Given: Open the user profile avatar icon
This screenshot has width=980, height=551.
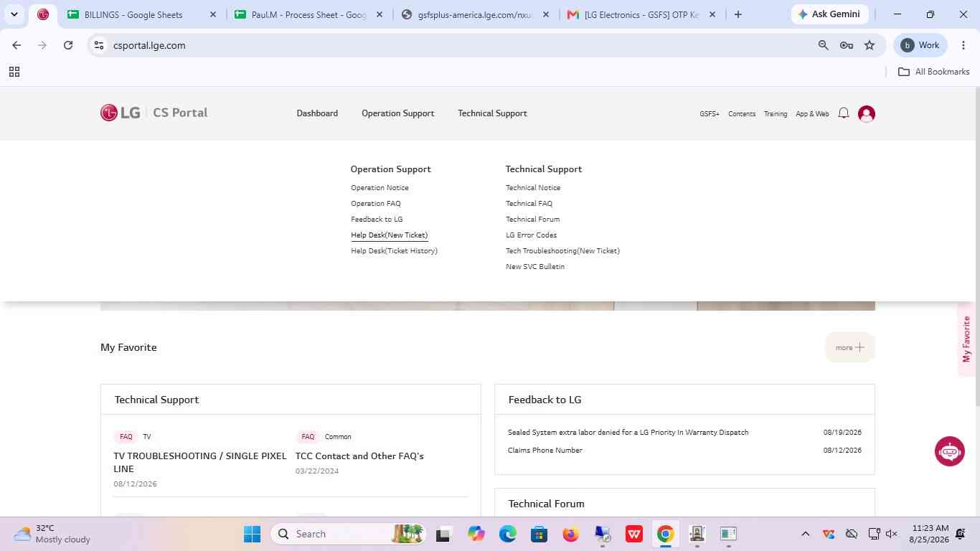Looking at the screenshot, I should [867, 114].
